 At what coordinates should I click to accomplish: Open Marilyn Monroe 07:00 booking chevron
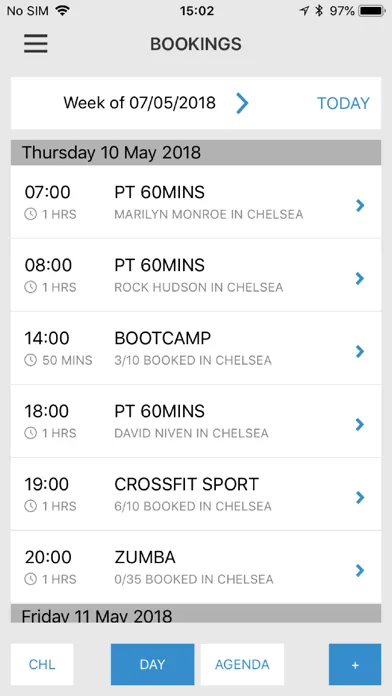click(360, 205)
